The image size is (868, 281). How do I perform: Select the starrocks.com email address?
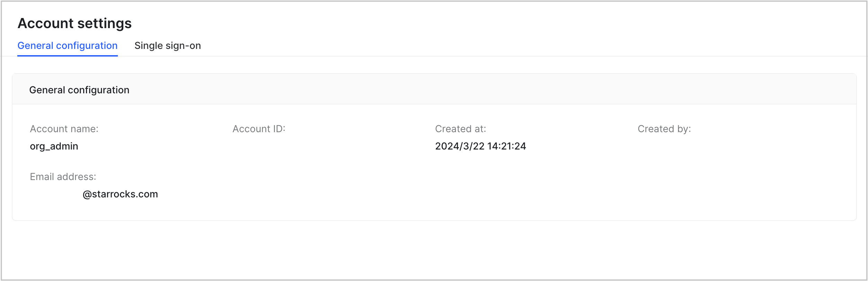point(94,194)
